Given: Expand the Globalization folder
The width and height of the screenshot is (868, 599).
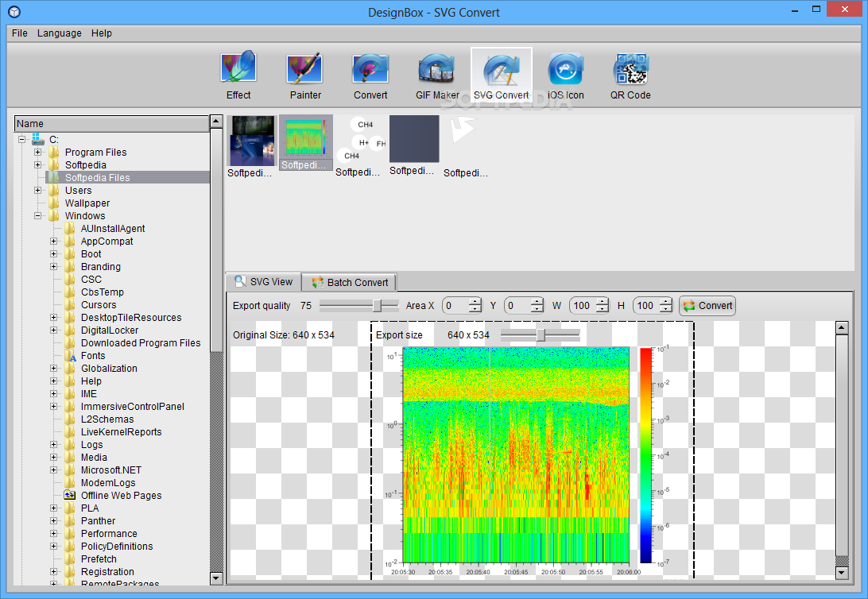Looking at the screenshot, I should (x=54, y=369).
